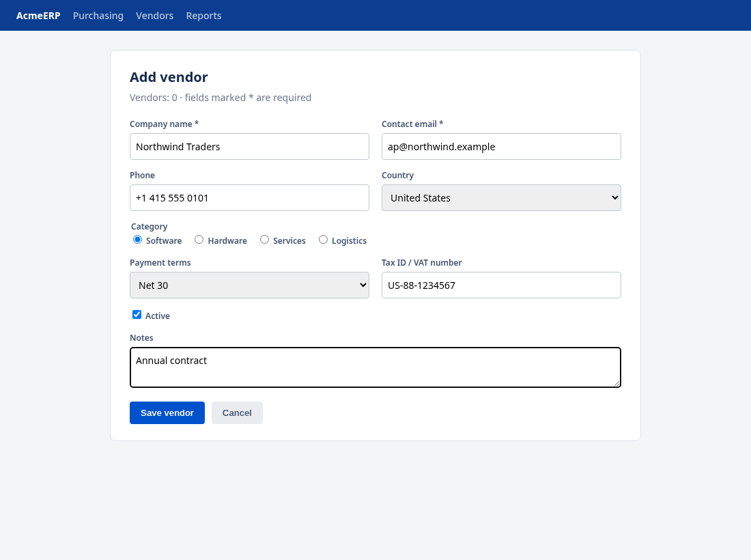
Task: Click the Add vendor heading
Action: [169, 77]
